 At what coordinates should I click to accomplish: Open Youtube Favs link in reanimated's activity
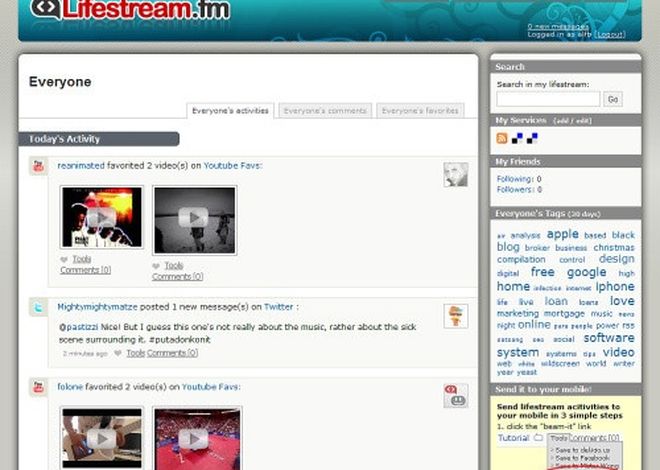[232, 166]
